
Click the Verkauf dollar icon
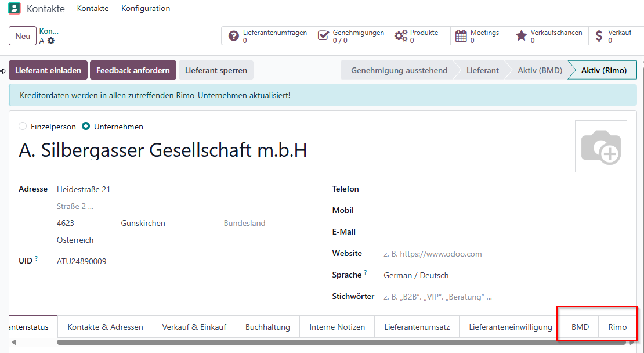pos(599,36)
